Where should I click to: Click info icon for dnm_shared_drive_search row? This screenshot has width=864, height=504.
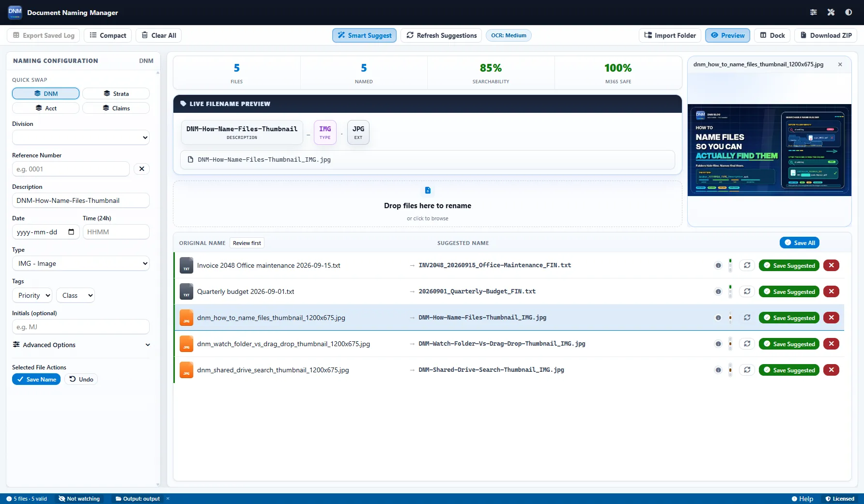718,370
